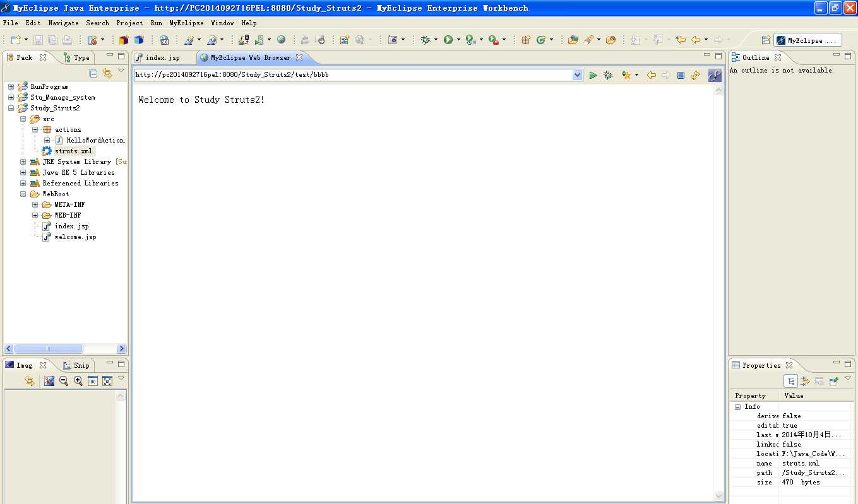Expand the HelloWordAction file node
Image resolution: width=858 pixels, height=504 pixels.
tap(47, 140)
